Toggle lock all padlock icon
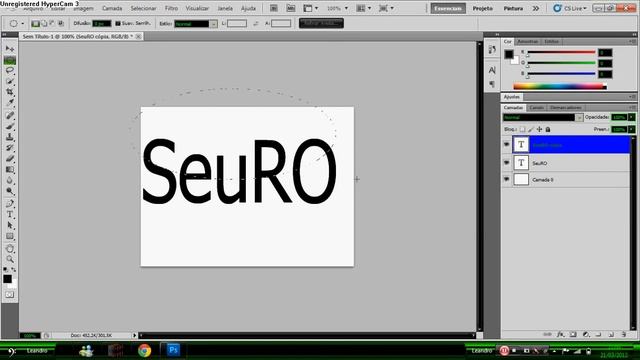640x360 pixels. (548, 129)
